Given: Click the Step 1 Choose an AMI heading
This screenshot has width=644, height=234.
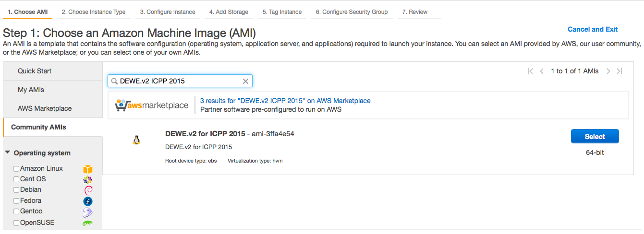Looking at the screenshot, I should (129, 33).
